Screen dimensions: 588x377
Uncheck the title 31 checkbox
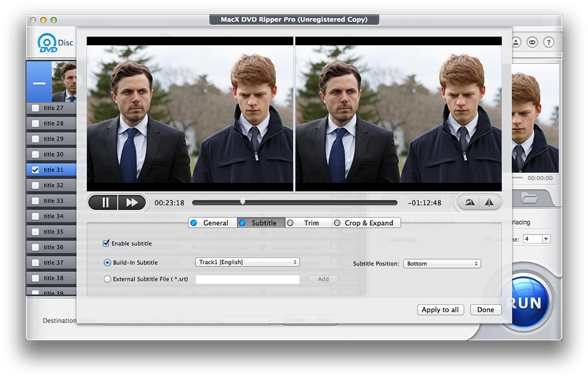36,170
